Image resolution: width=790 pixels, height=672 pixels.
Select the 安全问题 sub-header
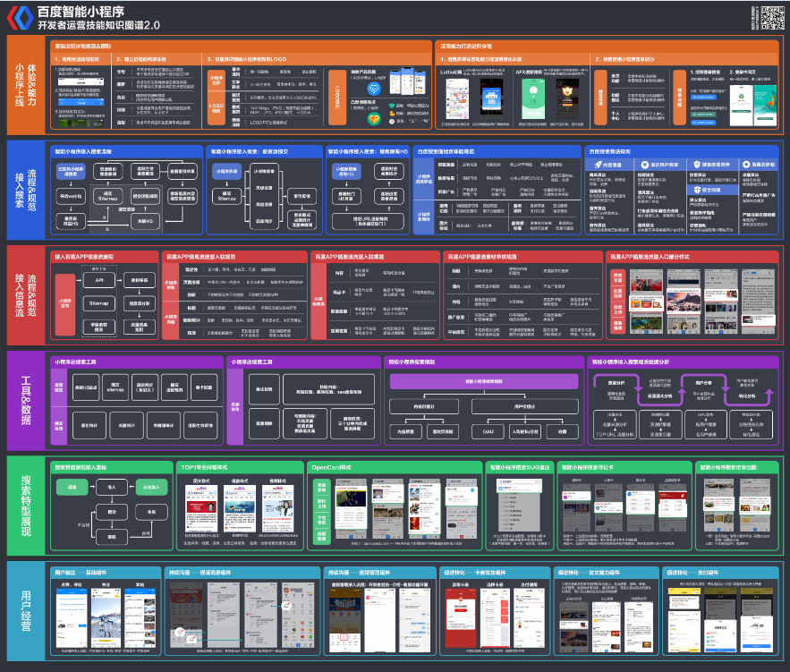[x=712, y=190]
